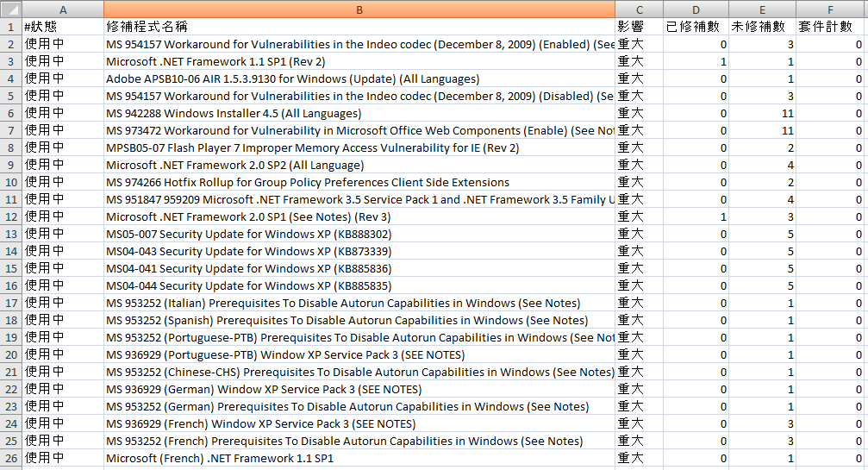Screen dimensions: 868x470
Task: Select cell 'MS 953252 (French) Prerequisites'
Action: tap(359, 441)
